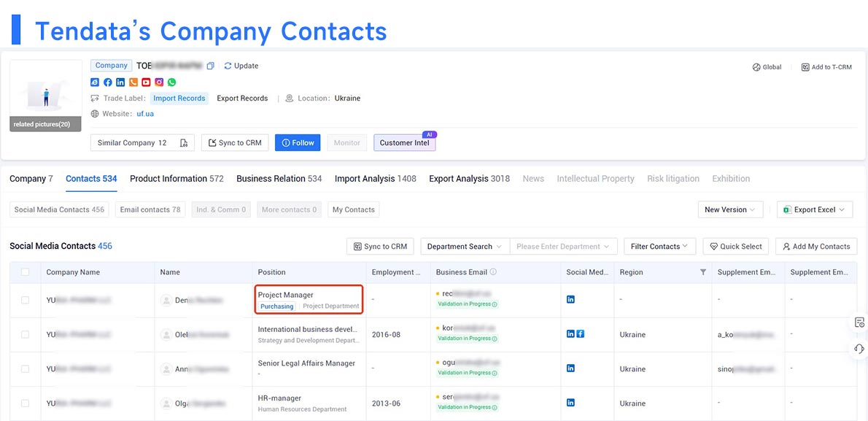The width and height of the screenshot is (868, 421).
Task: Open LinkedIn icon in Senior Legal Affairs row
Action: 570,368
